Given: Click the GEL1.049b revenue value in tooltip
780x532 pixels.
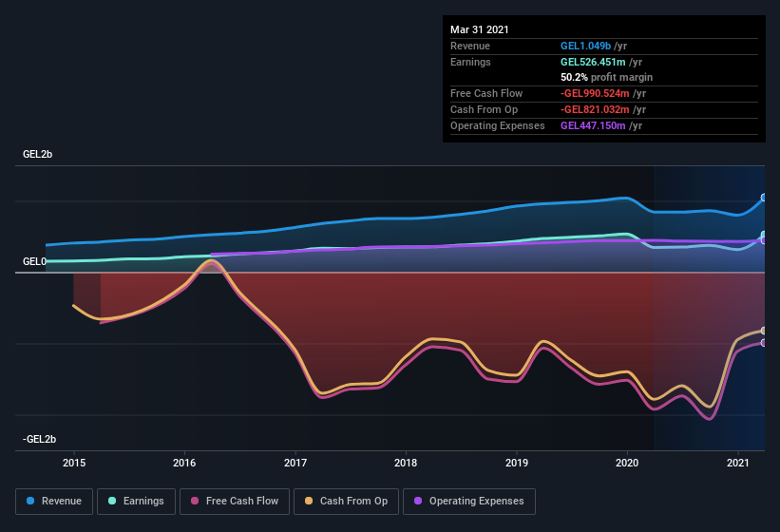Looking at the screenshot, I should 586,46.
